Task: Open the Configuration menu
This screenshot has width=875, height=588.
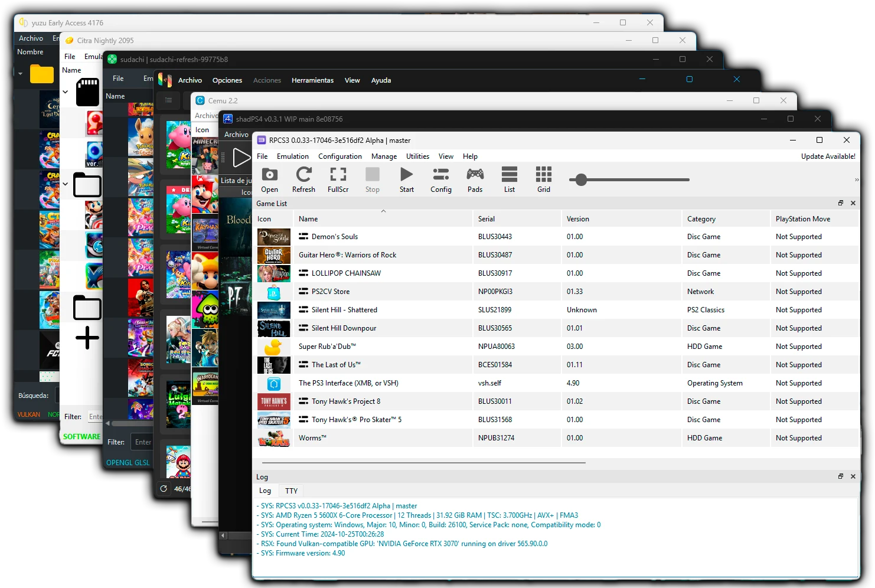Action: click(340, 156)
